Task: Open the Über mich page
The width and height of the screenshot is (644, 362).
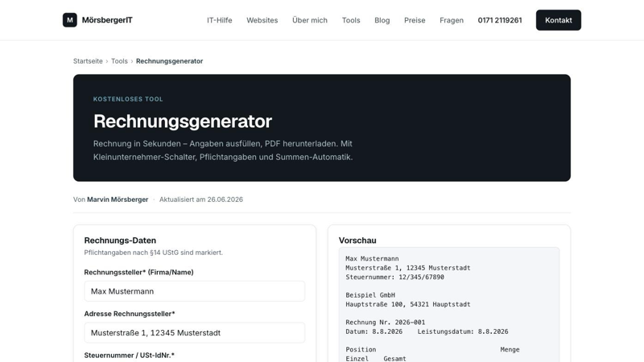Action: coord(310,20)
